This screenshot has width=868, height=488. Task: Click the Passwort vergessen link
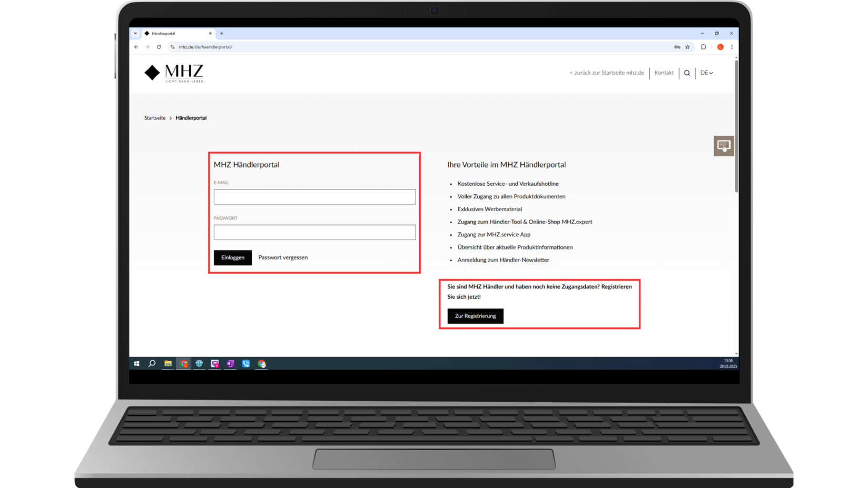pos(283,257)
